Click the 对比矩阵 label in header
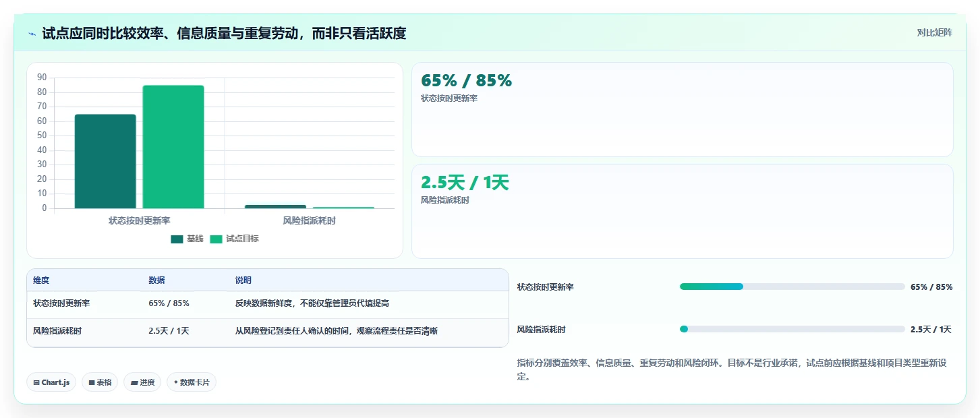This screenshot has width=980, height=418. pos(934,32)
